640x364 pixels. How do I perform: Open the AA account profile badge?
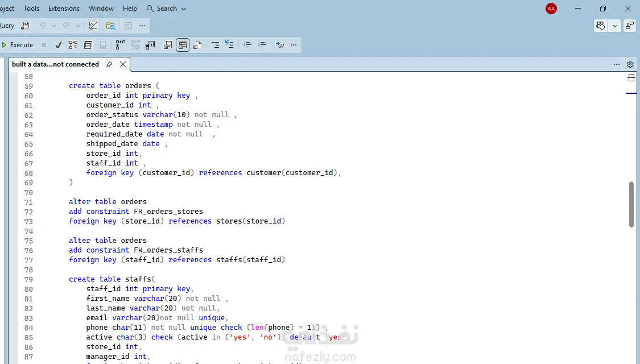(x=551, y=9)
